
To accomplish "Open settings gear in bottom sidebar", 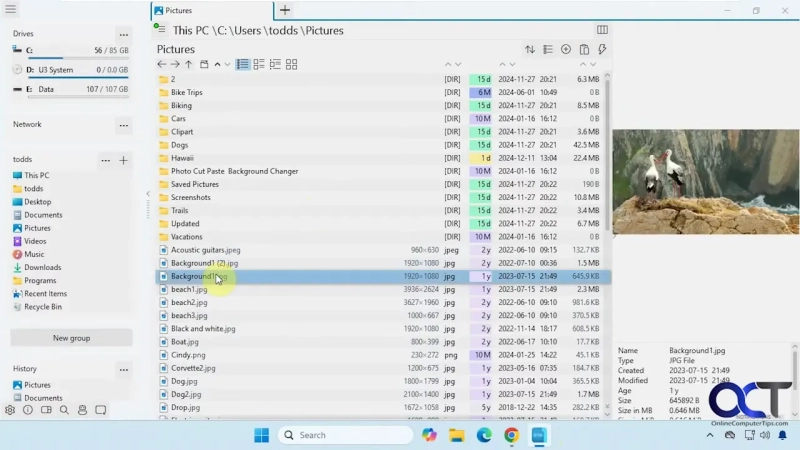I will pyautogui.click(x=10, y=410).
